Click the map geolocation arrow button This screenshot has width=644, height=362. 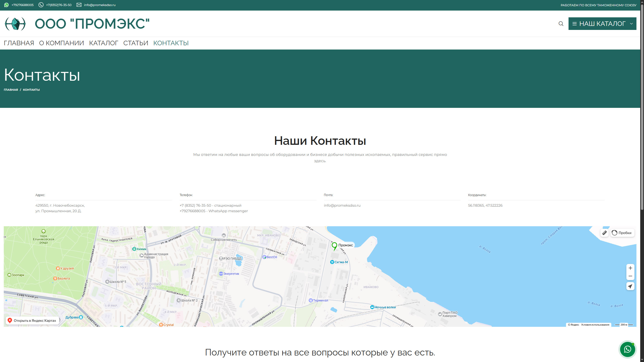[x=630, y=286]
